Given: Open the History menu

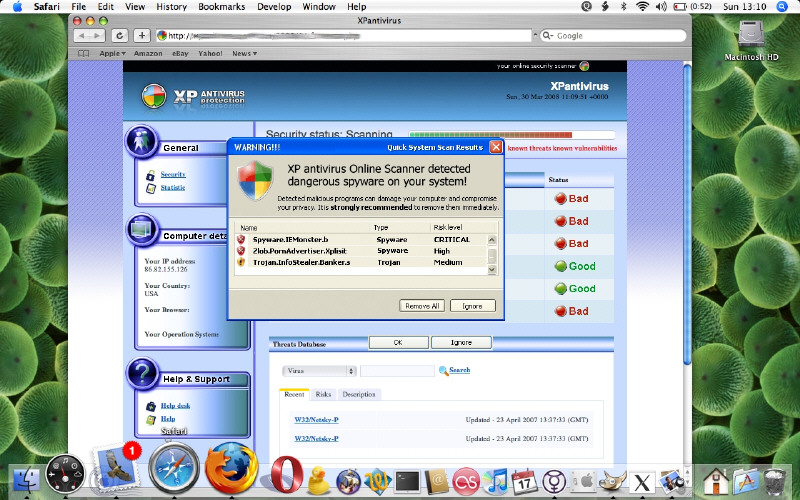Looking at the screenshot, I should coord(171,7).
